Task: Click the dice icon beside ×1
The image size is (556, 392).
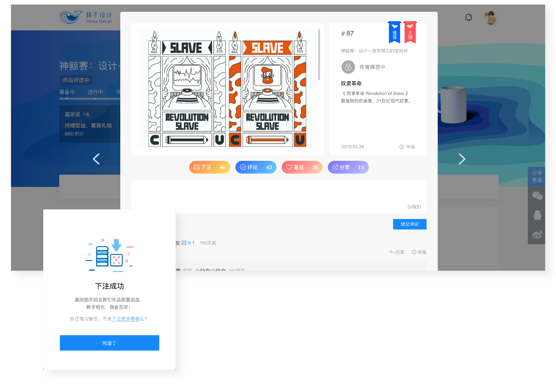Action: click(184, 243)
